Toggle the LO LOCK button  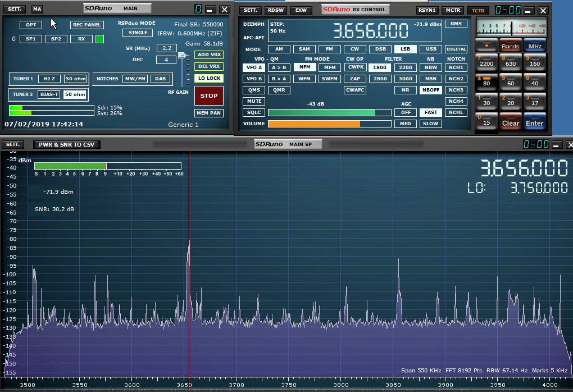point(209,78)
